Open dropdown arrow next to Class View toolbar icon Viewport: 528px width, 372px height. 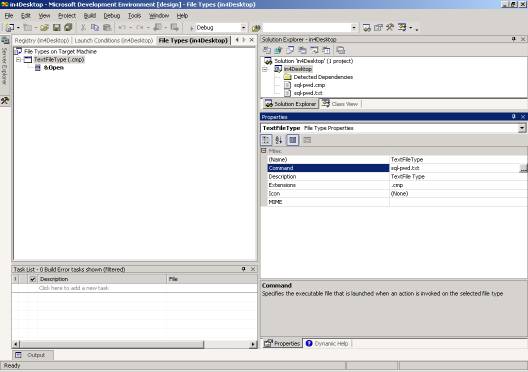tap(411, 28)
